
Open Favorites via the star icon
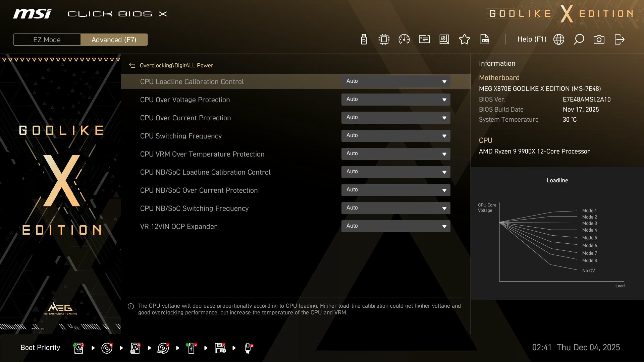[x=464, y=39]
